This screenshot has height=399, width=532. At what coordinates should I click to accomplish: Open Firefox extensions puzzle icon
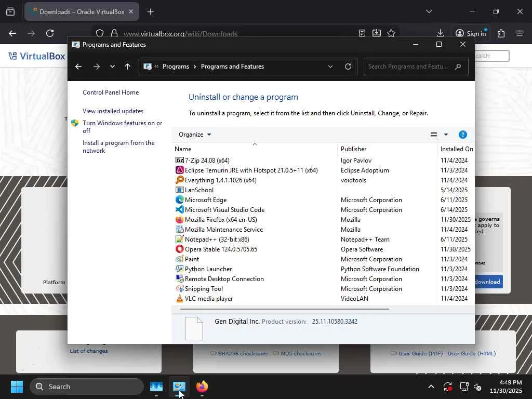501,33
